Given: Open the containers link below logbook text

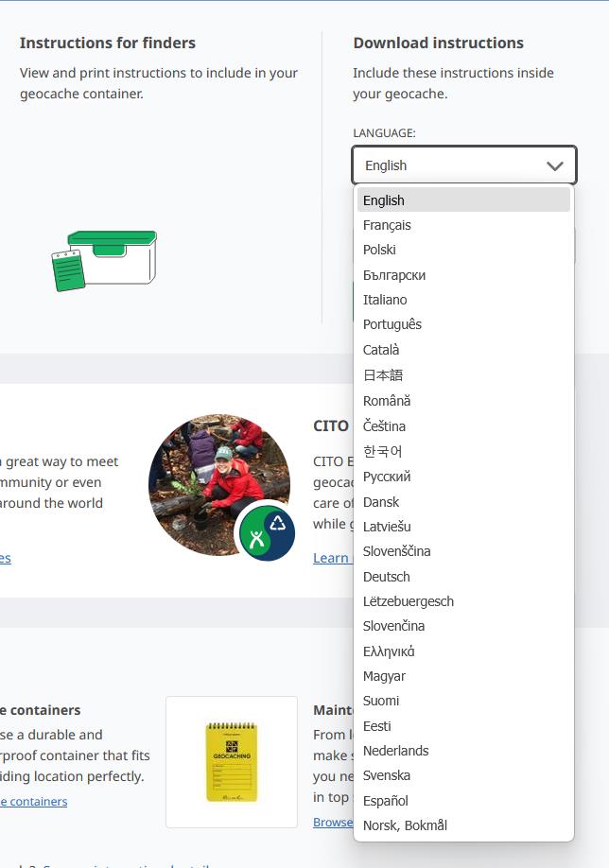Looking at the screenshot, I should [34, 802].
